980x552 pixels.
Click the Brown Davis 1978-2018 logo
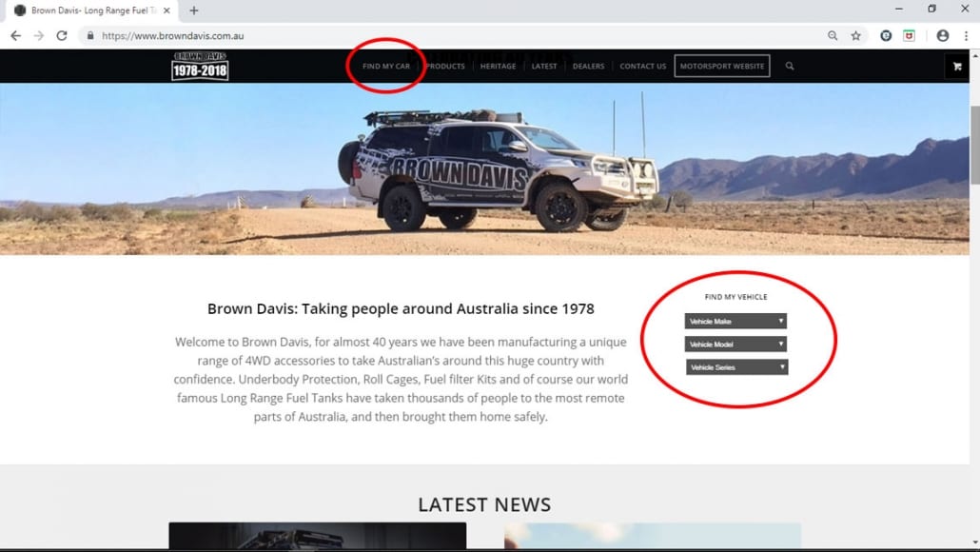200,66
